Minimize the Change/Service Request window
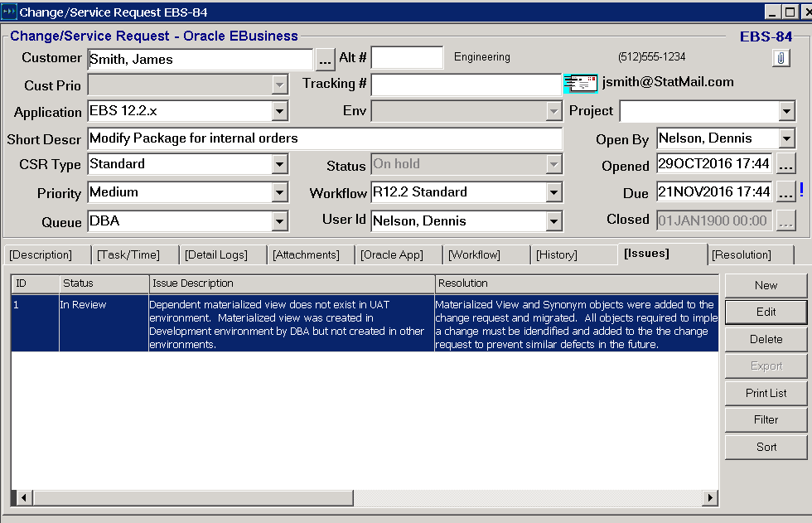The height and width of the screenshot is (523, 812). point(772,12)
